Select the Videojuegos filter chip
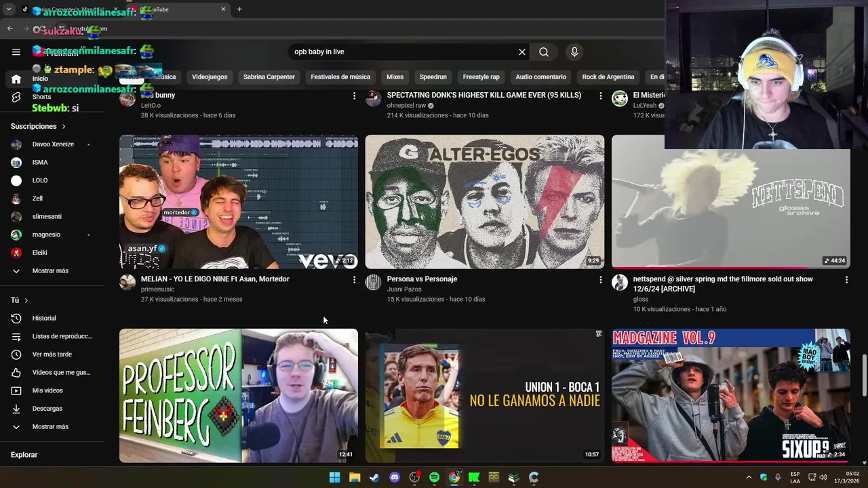 tap(210, 77)
